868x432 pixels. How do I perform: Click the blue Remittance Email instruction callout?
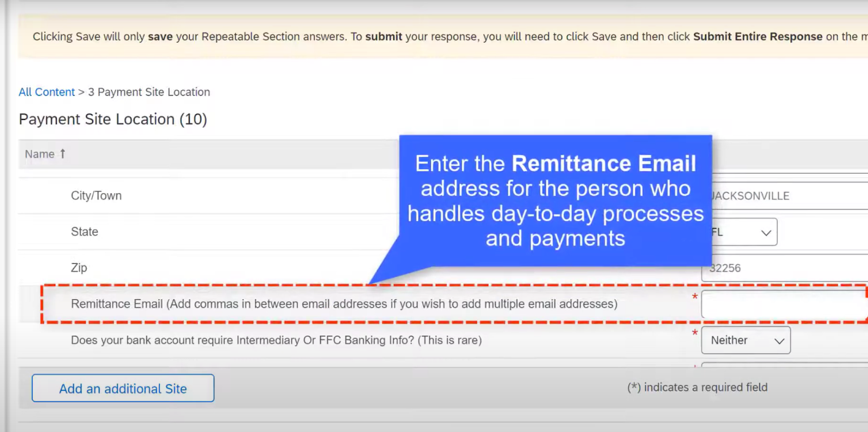click(556, 201)
